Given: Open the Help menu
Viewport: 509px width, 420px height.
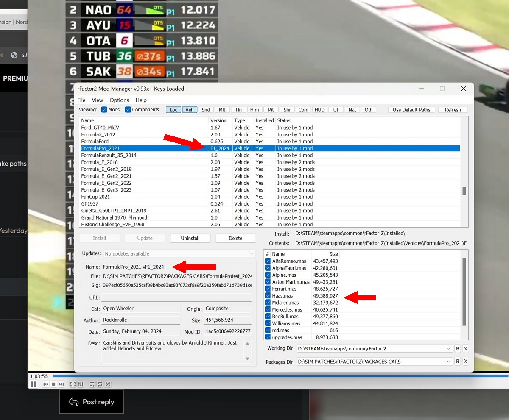Looking at the screenshot, I should pos(141,100).
